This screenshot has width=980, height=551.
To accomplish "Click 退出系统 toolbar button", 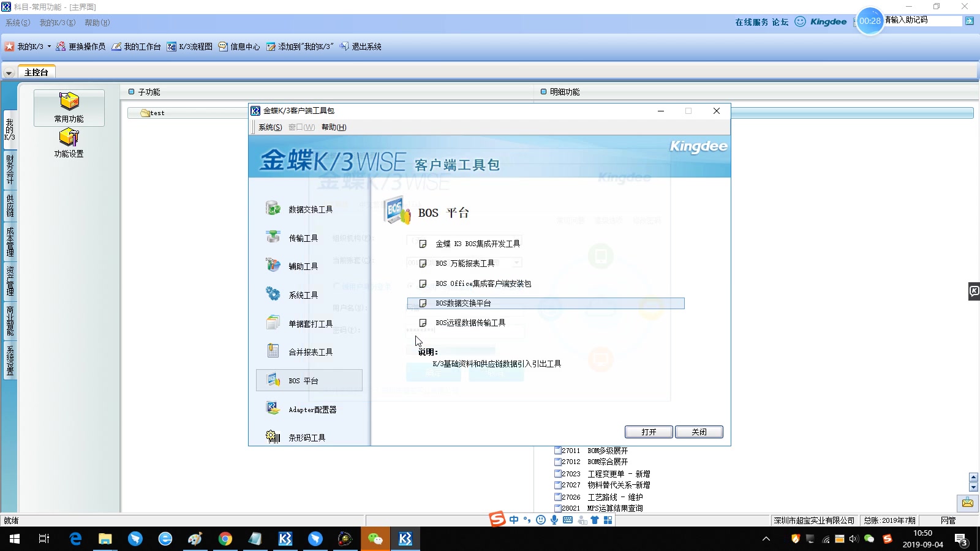I will (x=361, y=47).
